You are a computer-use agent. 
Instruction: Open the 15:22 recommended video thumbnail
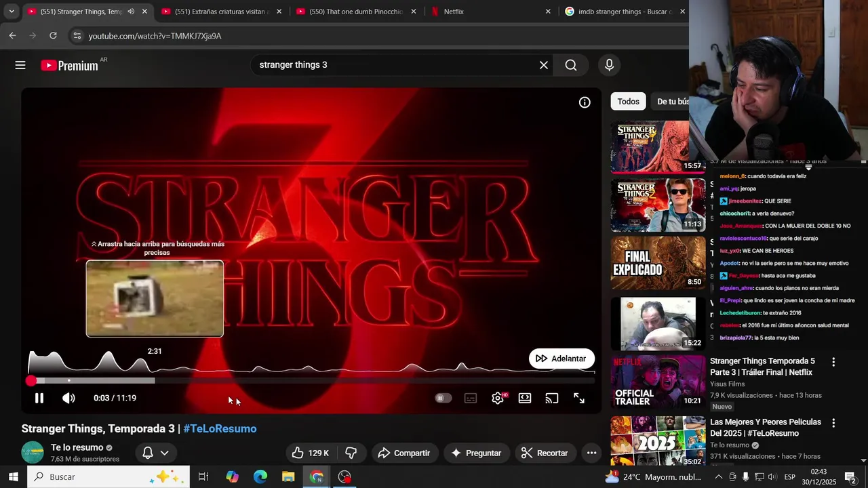[658, 323]
